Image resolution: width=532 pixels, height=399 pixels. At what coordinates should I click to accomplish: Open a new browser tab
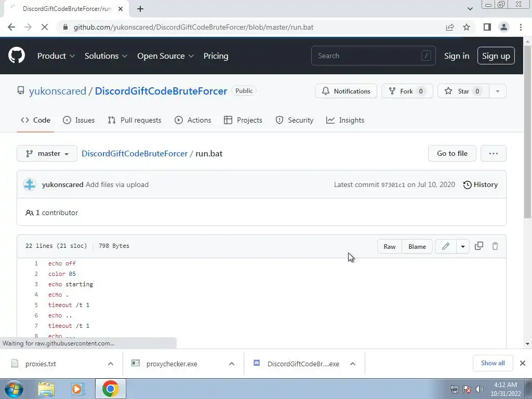tap(140, 9)
